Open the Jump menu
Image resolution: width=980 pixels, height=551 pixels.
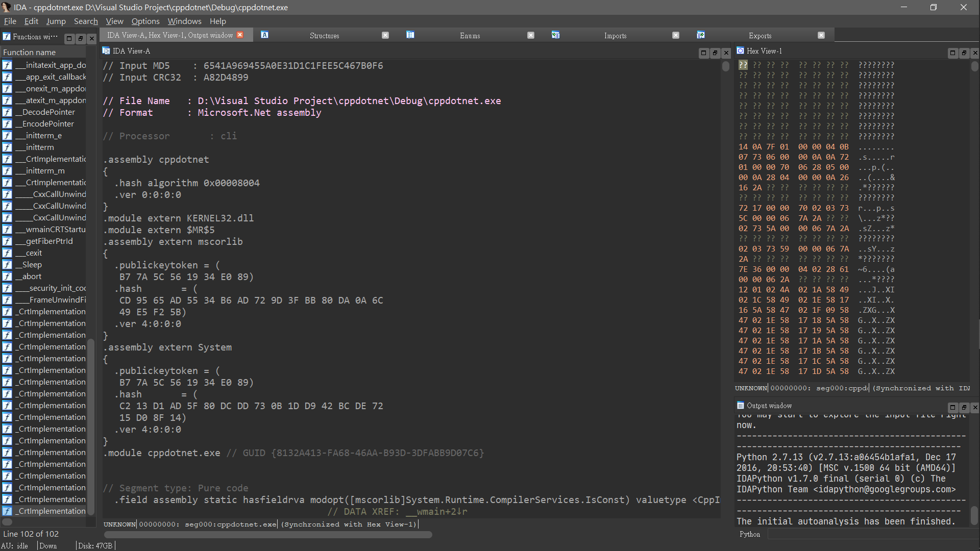[x=56, y=21]
